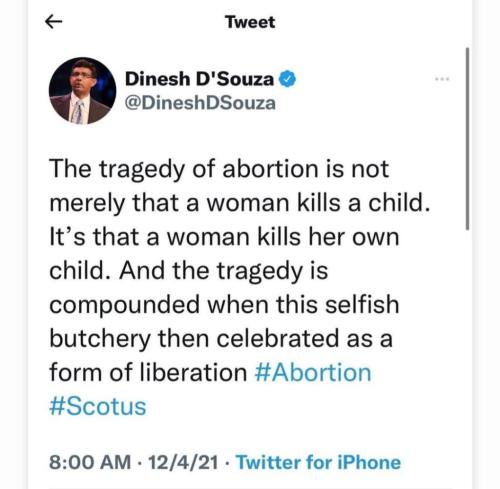Follow the #Scotus hashtag link
The width and height of the screenshot is (500, 489).
point(98,406)
